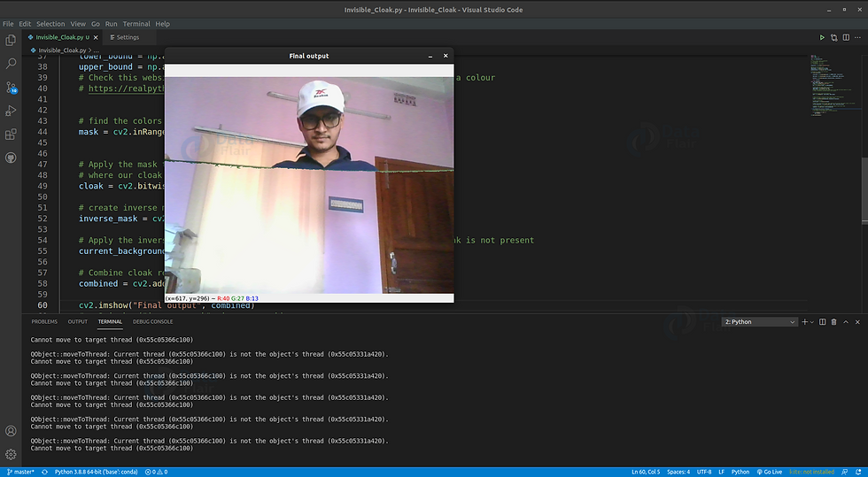Maximize the panel with up chevron
Image resolution: width=868 pixels, height=477 pixels.
tap(846, 321)
